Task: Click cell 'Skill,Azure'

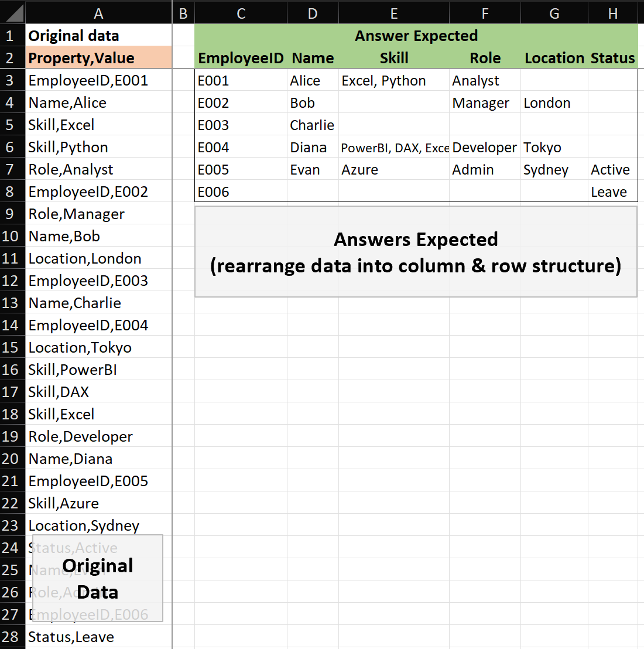Action: [x=98, y=503]
